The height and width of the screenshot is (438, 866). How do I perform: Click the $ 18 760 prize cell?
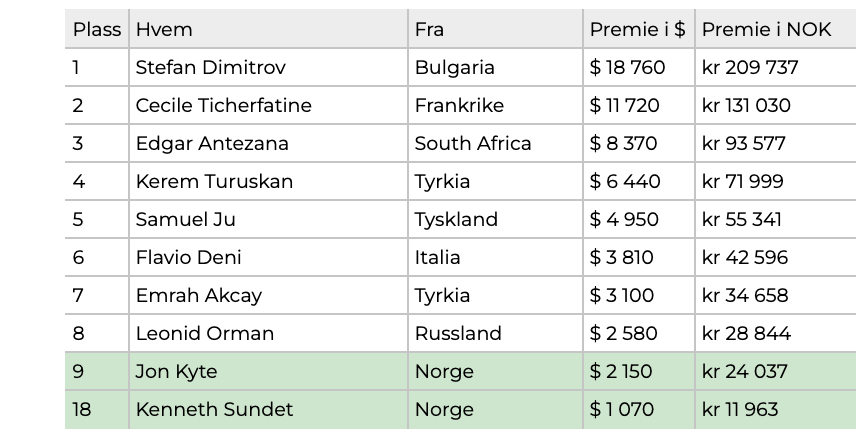[x=639, y=67]
